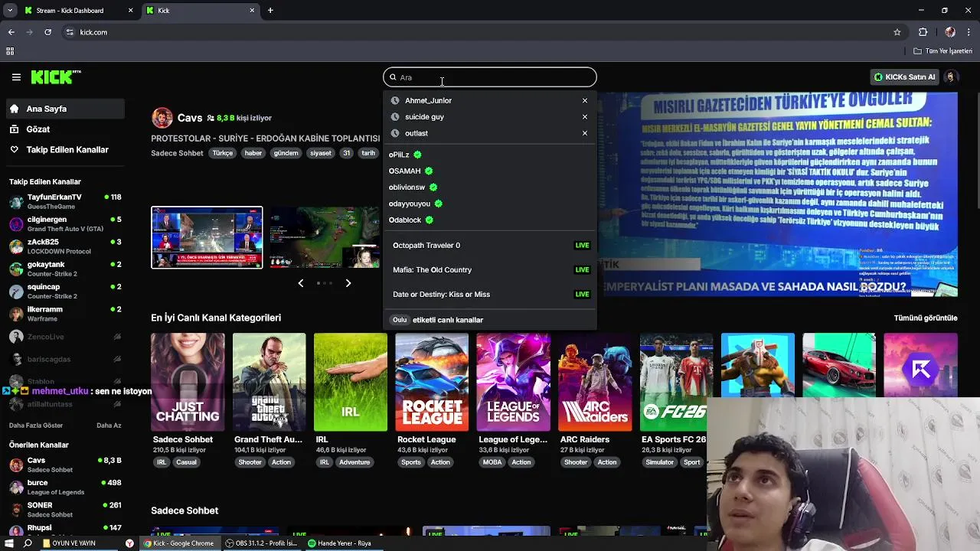Open ilkerramm followed channel
This screenshot has width=980, height=551.
[65, 313]
